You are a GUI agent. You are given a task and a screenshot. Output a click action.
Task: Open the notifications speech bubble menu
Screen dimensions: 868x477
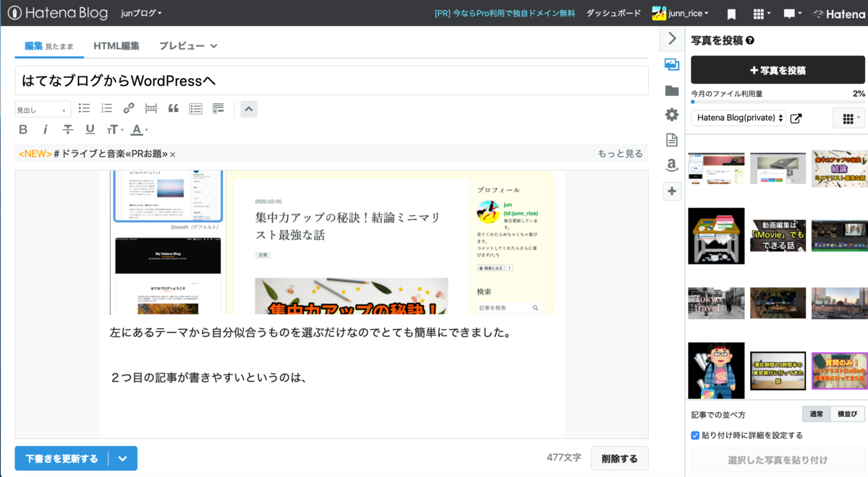coord(793,14)
